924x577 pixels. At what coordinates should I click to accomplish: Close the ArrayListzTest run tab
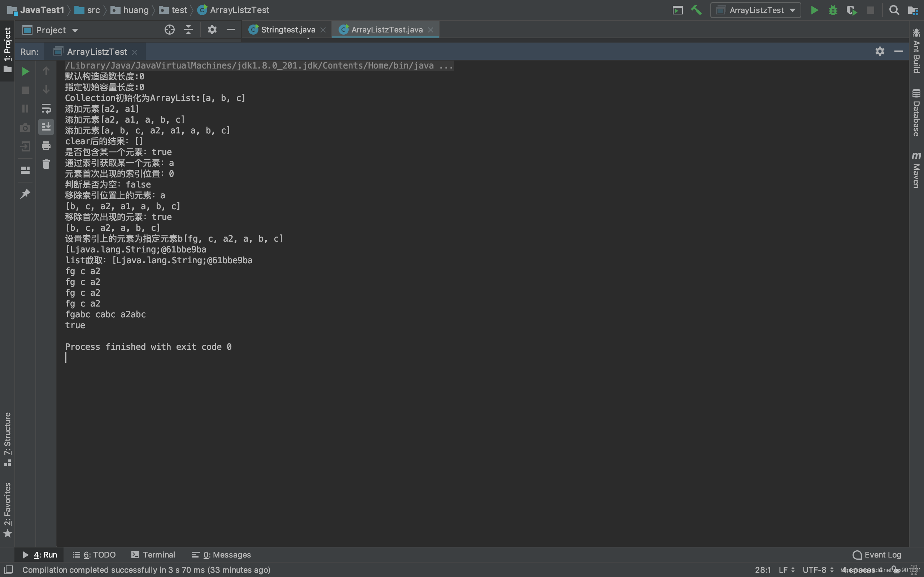coord(134,52)
